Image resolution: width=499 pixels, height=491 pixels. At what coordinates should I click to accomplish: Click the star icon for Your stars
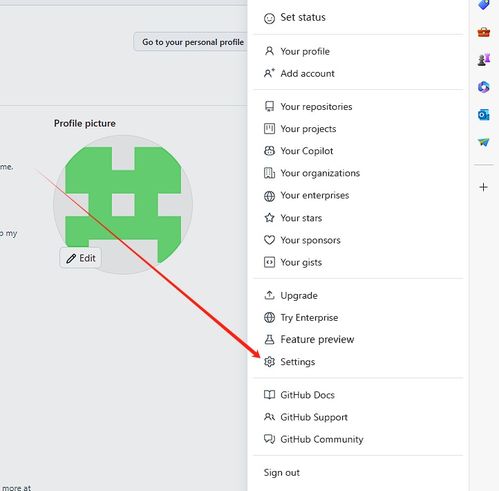pyautogui.click(x=269, y=218)
